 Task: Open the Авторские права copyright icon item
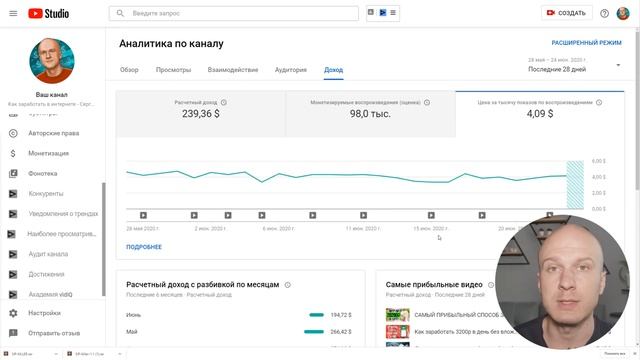tap(13, 133)
